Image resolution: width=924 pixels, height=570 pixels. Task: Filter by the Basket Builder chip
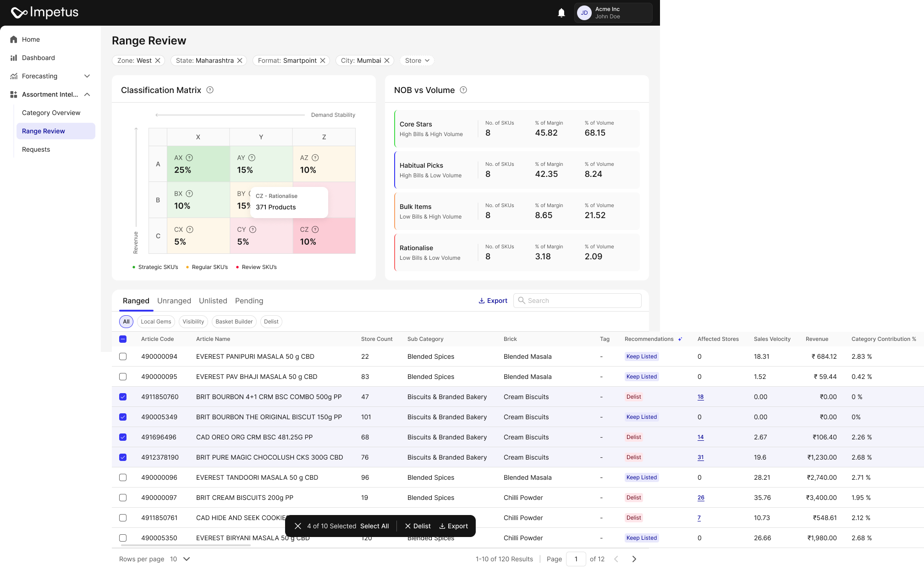(x=234, y=322)
